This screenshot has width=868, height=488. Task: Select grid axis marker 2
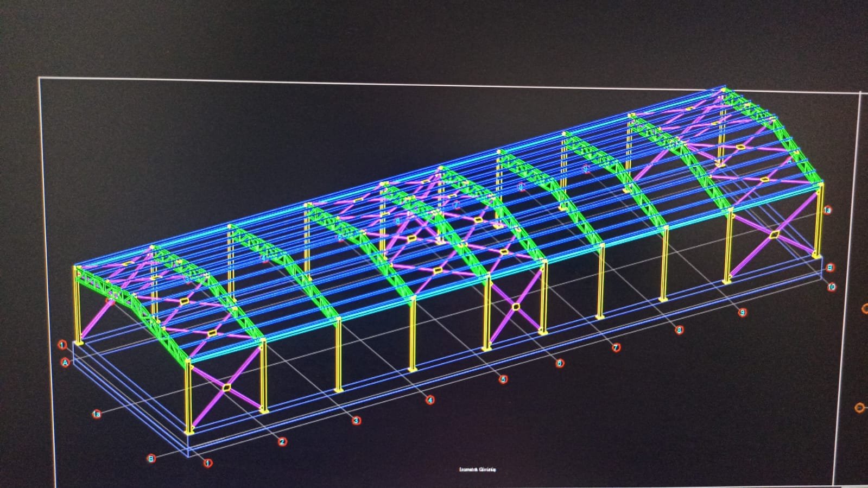[x=282, y=441]
